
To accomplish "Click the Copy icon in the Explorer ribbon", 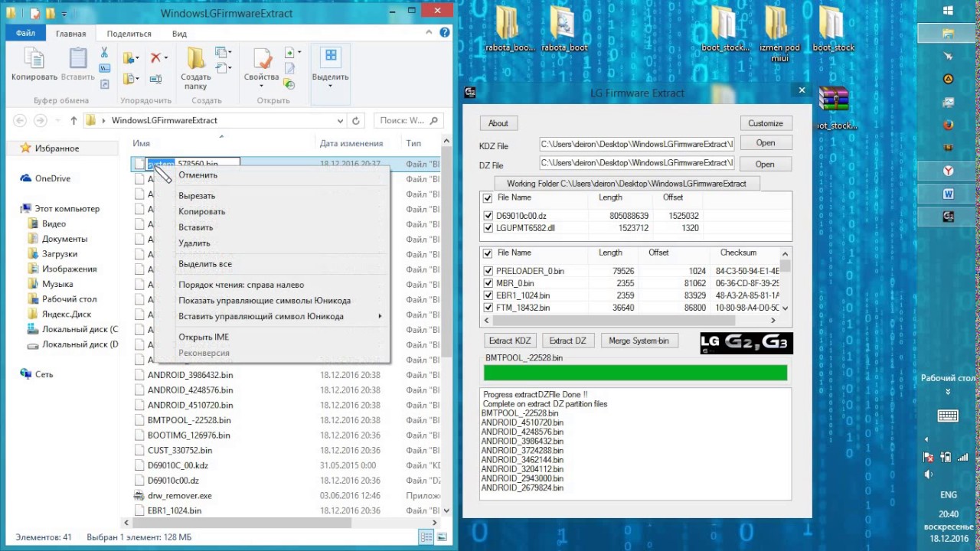I will click(x=34, y=59).
